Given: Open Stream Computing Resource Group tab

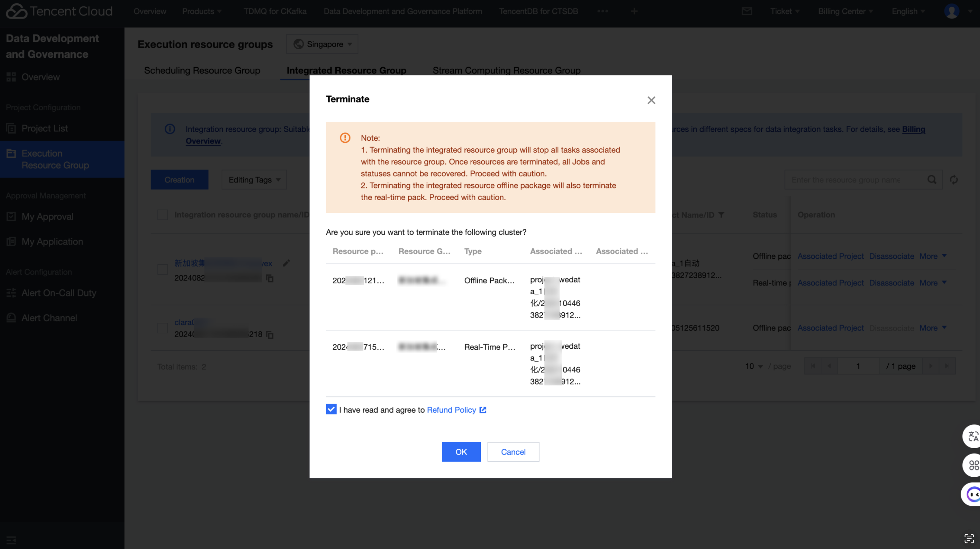Looking at the screenshot, I should [506, 70].
